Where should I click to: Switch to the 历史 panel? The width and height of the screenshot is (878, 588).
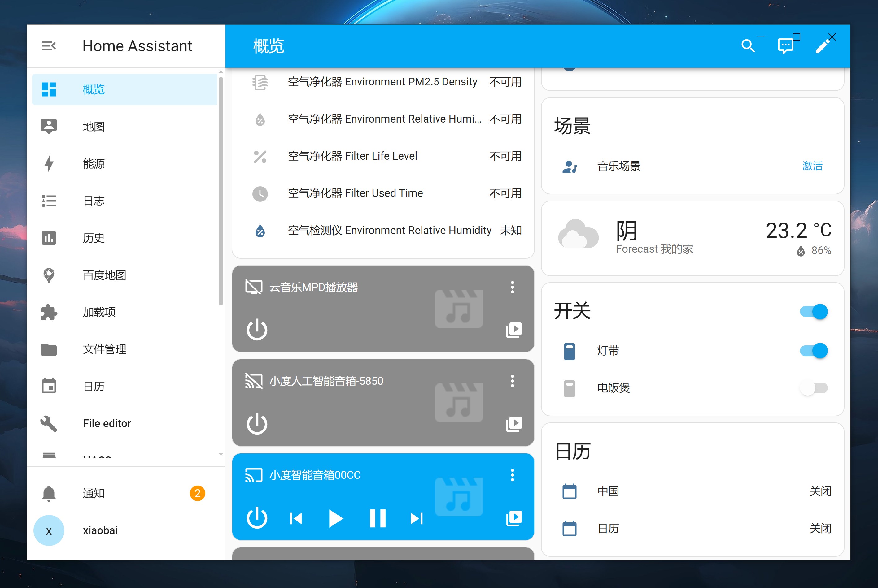[x=94, y=238]
